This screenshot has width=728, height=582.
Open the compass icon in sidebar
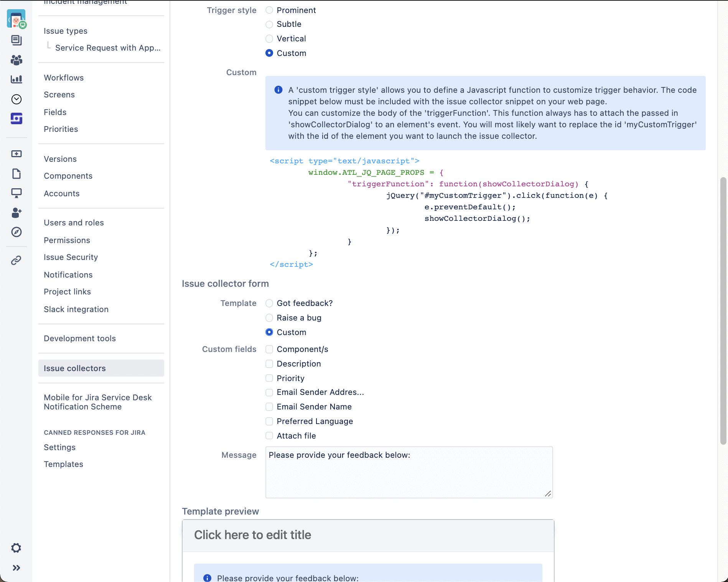pyautogui.click(x=16, y=232)
